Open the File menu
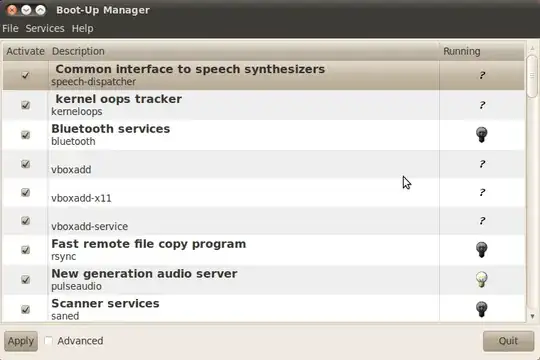 [x=10, y=28]
